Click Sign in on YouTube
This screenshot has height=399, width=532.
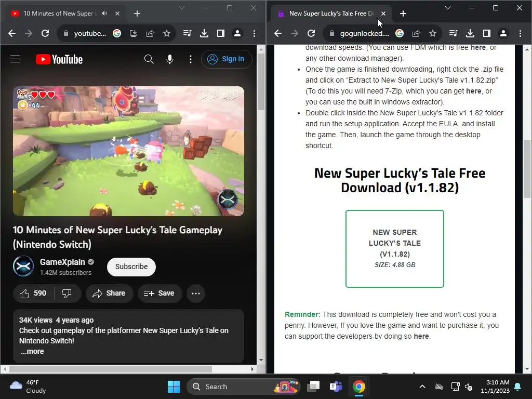[227, 59]
